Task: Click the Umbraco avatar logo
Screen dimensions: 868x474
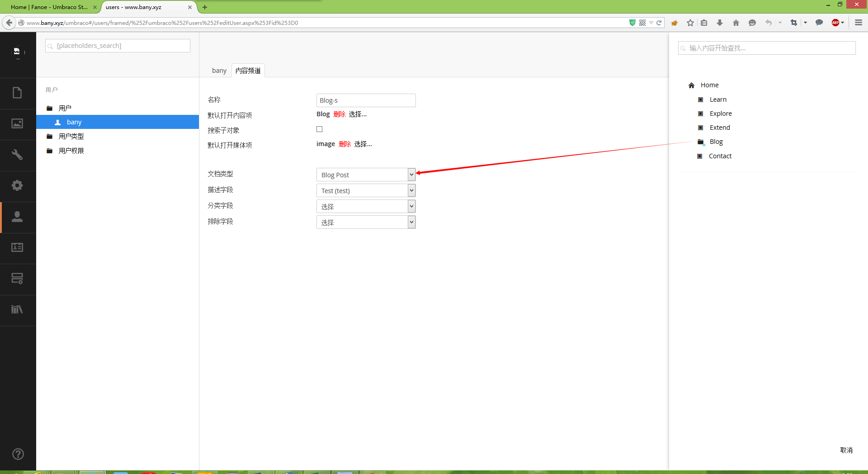Action: (x=17, y=52)
